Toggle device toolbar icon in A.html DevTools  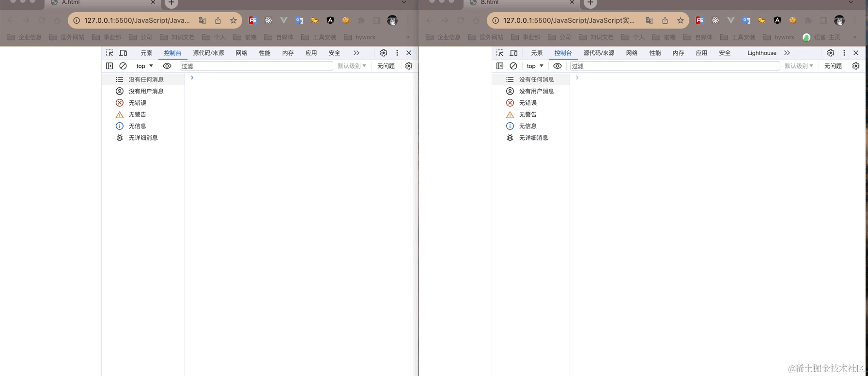tap(123, 53)
